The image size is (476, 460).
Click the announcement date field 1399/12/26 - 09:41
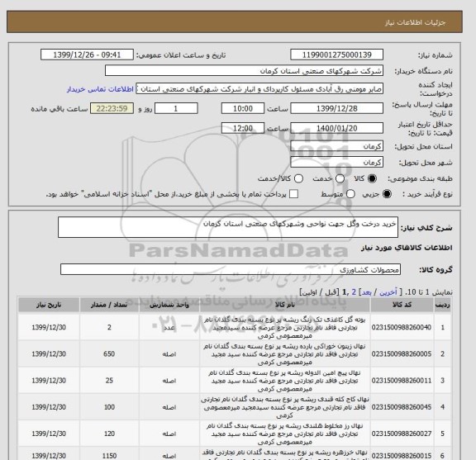[x=87, y=55]
